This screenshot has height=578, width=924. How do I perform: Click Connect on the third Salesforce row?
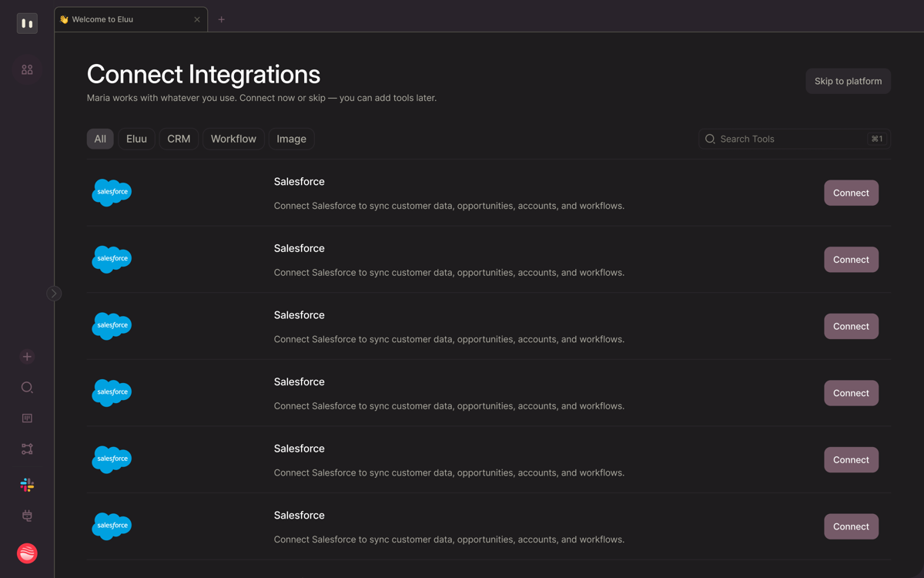[x=851, y=326]
